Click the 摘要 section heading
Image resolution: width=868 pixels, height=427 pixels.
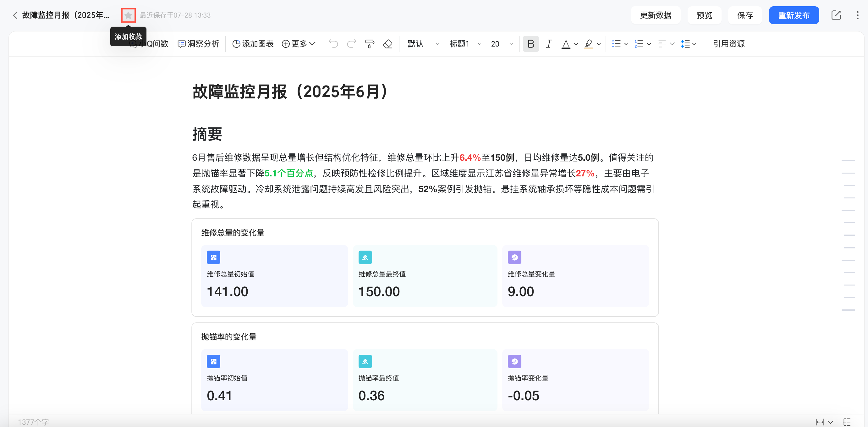(x=207, y=134)
